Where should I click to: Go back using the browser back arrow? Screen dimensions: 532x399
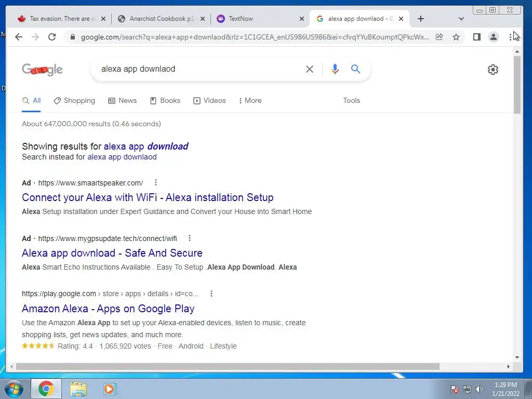coord(19,37)
